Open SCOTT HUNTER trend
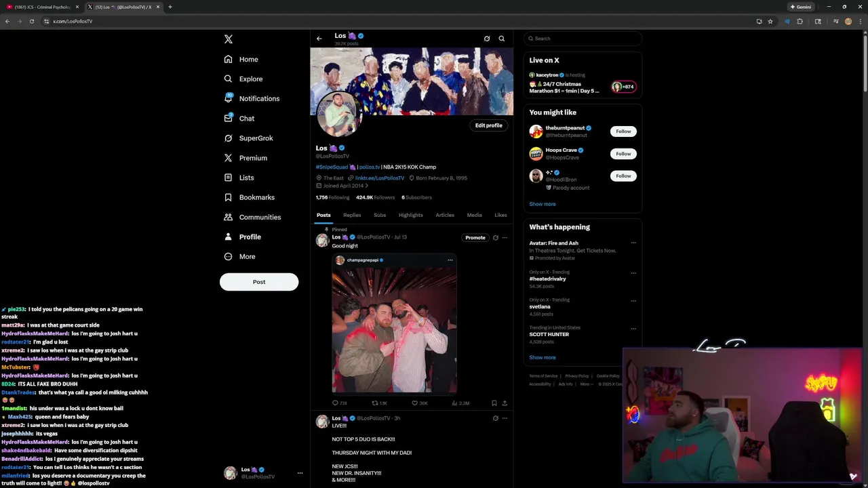 [549, 334]
